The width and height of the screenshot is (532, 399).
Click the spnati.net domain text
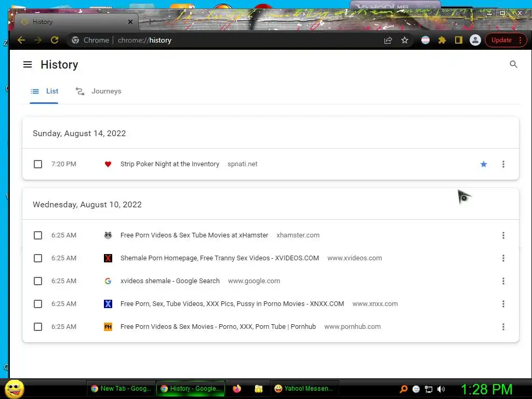pos(242,164)
